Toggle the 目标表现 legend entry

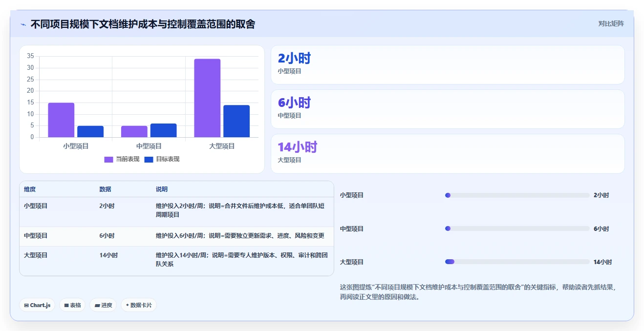[162, 159]
